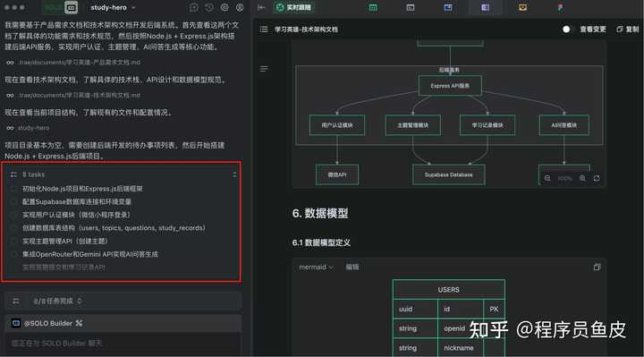
Task: Click the task progress icon beside 0/8
Action: [16, 302]
